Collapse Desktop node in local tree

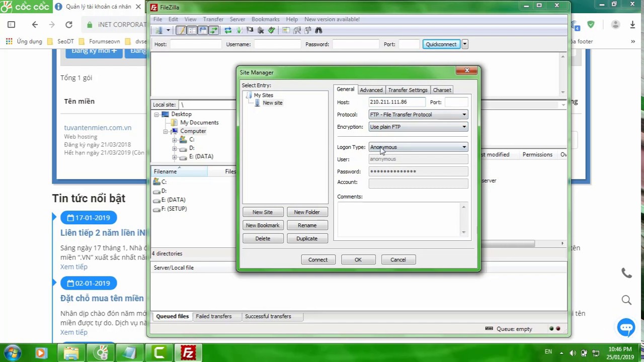(156, 115)
